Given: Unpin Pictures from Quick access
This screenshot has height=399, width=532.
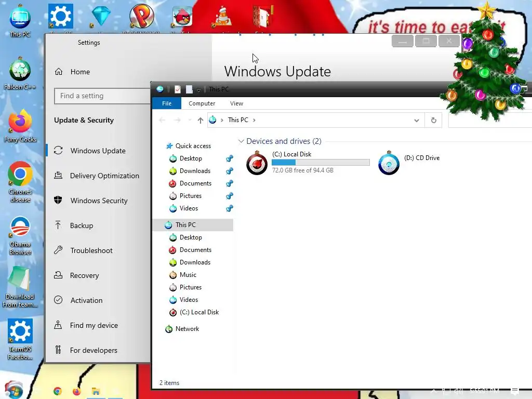Looking at the screenshot, I should pyautogui.click(x=230, y=196).
